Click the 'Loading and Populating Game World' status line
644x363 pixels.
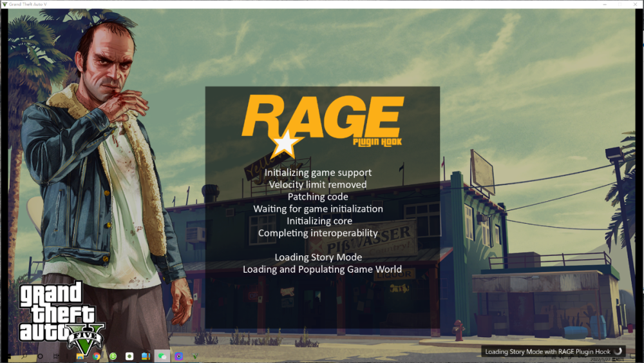[x=322, y=270]
